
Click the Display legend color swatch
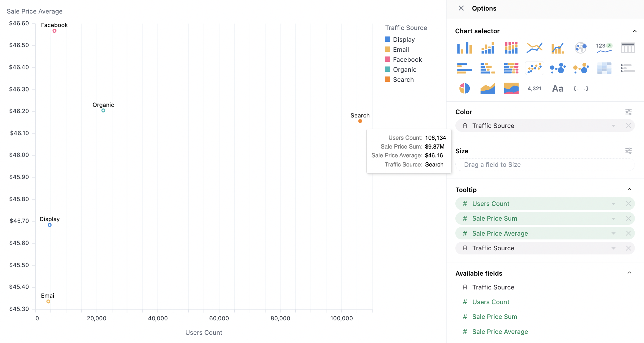click(x=388, y=39)
